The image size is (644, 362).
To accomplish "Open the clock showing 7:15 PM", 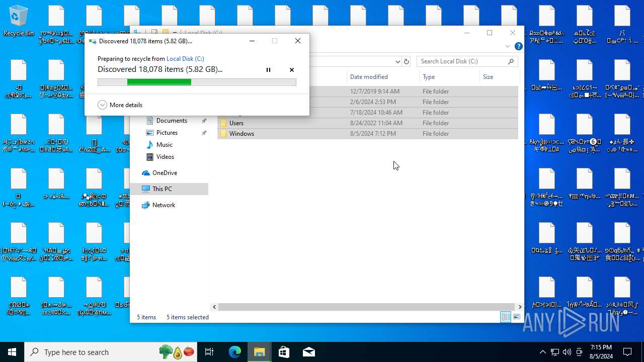I will pos(600,352).
